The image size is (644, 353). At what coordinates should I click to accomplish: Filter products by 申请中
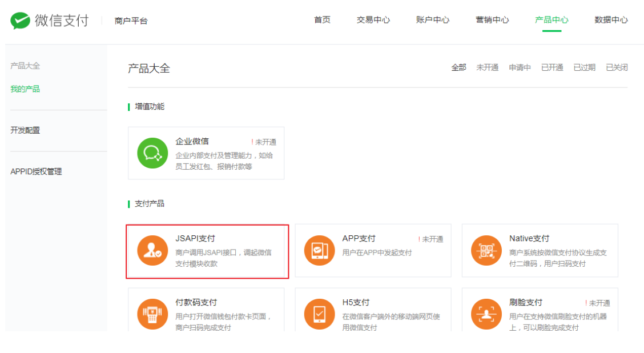click(520, 67)
